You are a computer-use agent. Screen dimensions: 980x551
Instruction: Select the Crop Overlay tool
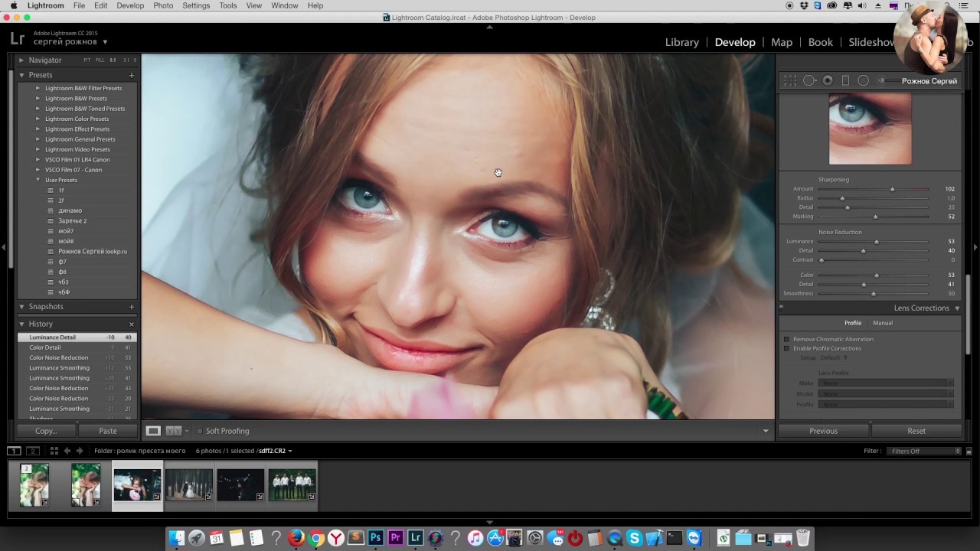(x=790, y=80)
